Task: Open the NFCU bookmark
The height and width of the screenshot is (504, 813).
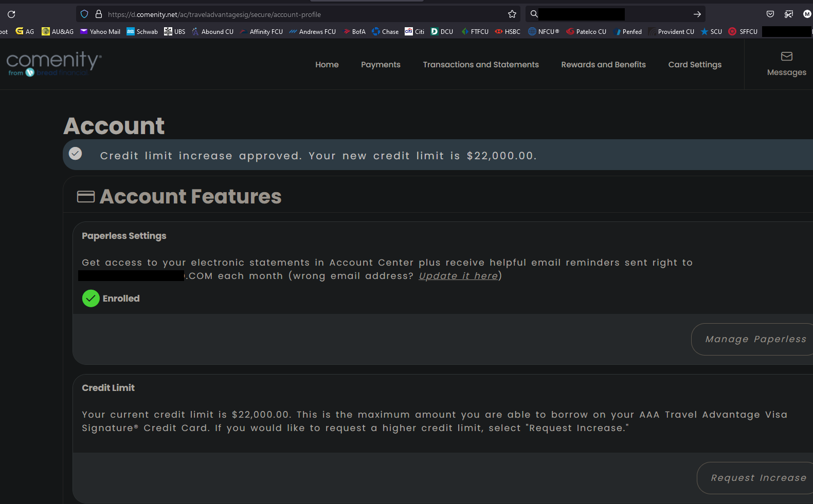Action: point(544,31)
